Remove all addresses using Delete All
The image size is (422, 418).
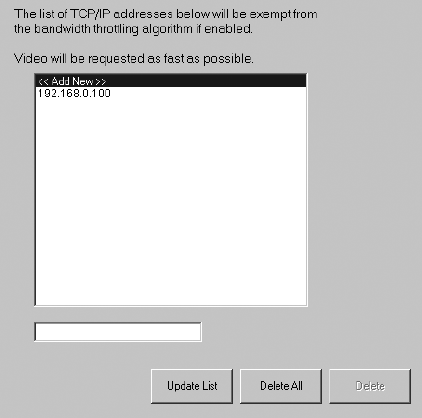click(x=281, y=386)
